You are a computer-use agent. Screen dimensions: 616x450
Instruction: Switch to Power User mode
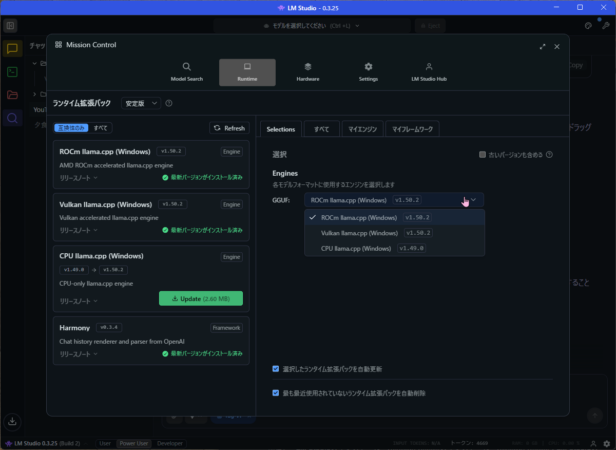click(134, 443)
